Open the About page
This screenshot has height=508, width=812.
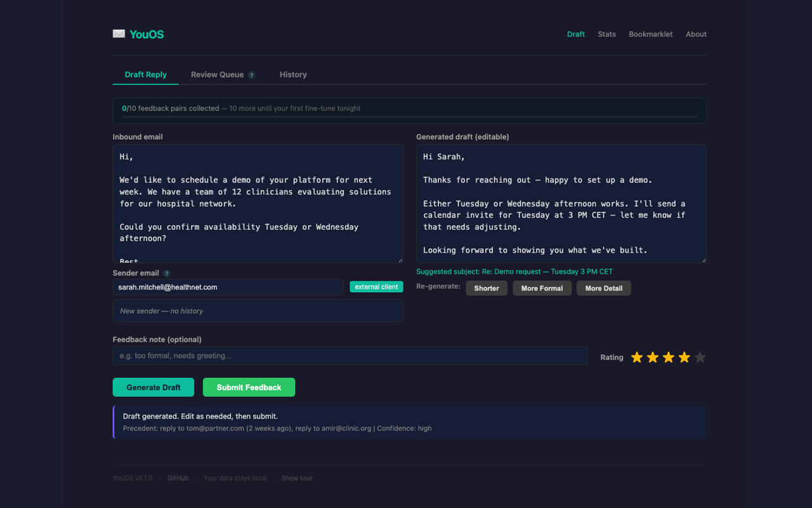coord(696,34)
